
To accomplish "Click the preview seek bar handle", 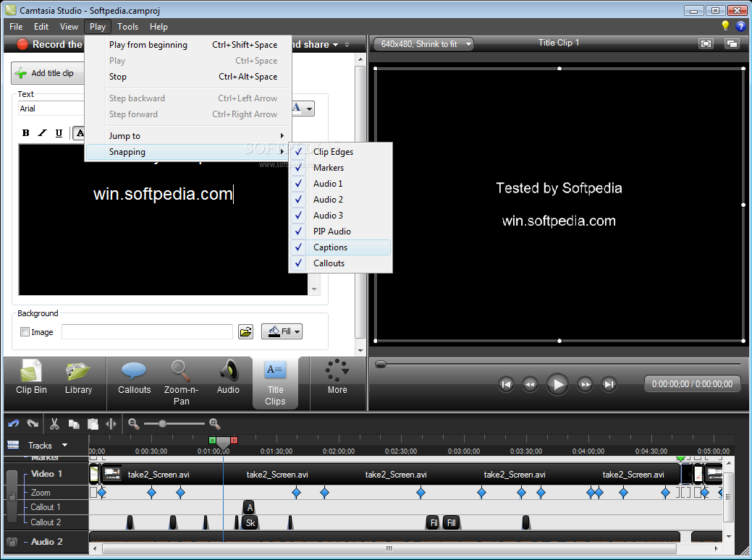I will 381,365.
